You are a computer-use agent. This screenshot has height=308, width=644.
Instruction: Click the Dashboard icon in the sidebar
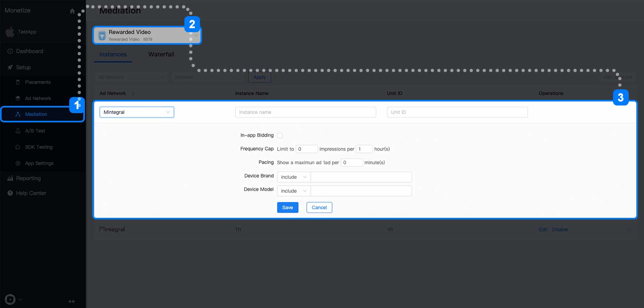[x=10, y=51]
